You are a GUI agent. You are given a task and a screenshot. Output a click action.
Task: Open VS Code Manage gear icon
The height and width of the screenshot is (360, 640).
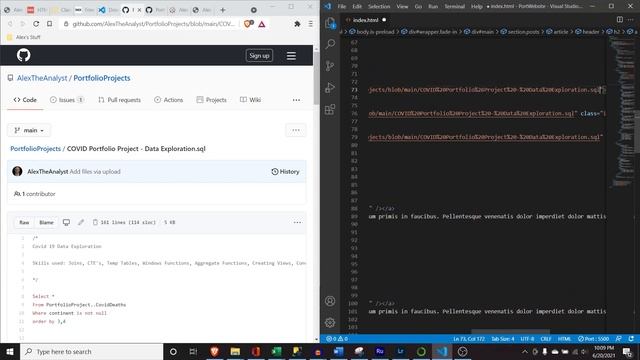click(330, 322)
